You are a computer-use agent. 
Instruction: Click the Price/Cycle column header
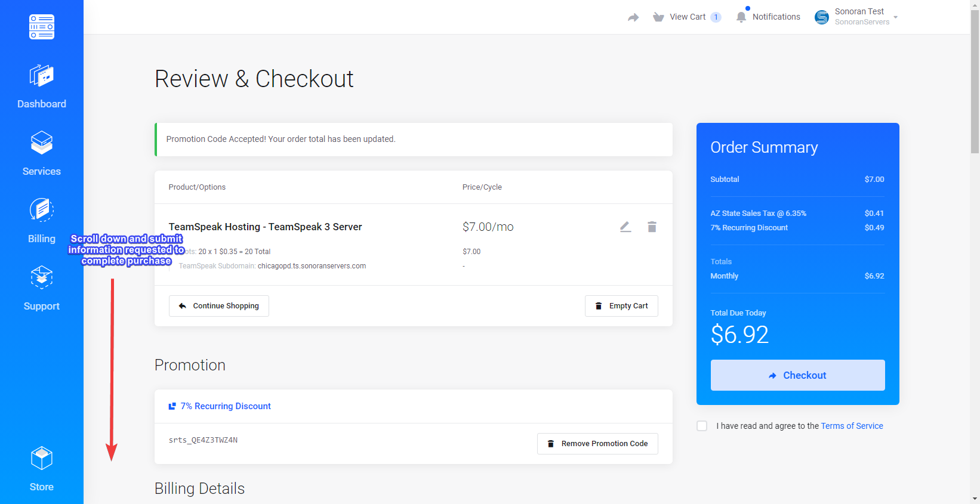pos(482,187)
